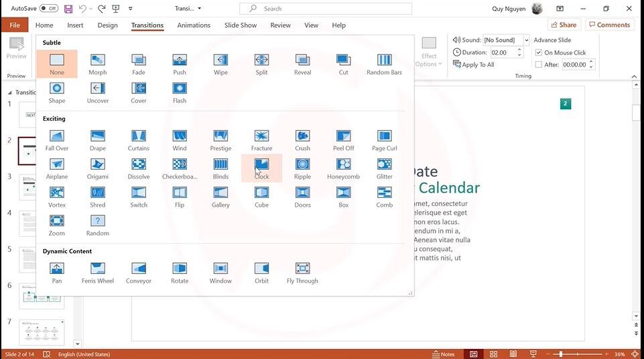Image resolution: width=644 pixels, height=359 pixels.
Task: Click Apply To All
Action: click(x=474, y=64)
